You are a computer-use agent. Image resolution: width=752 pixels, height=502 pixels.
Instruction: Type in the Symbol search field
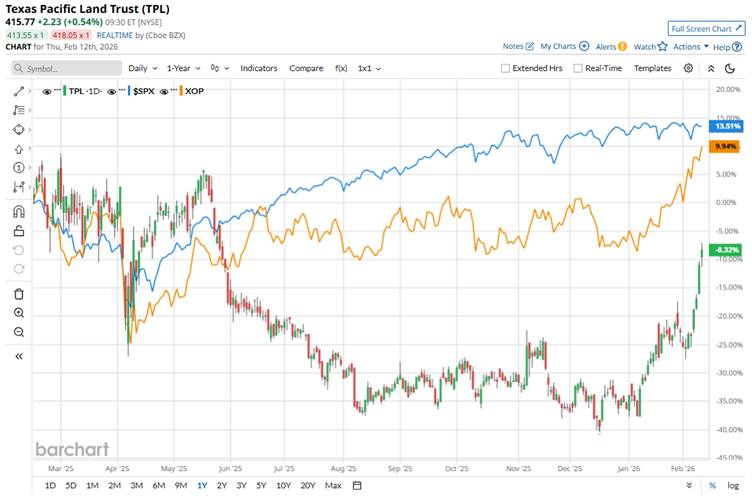[65, 68]
